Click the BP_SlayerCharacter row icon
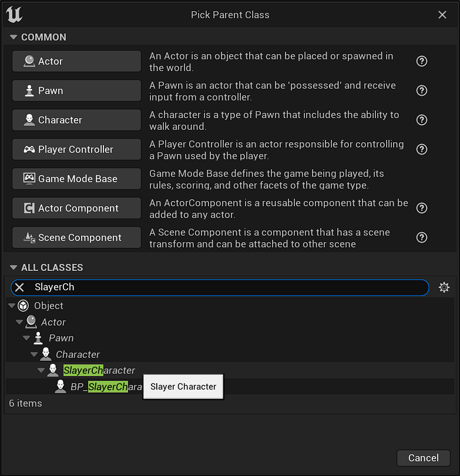Viewport: 460px width, 476px height. [61, 387]
